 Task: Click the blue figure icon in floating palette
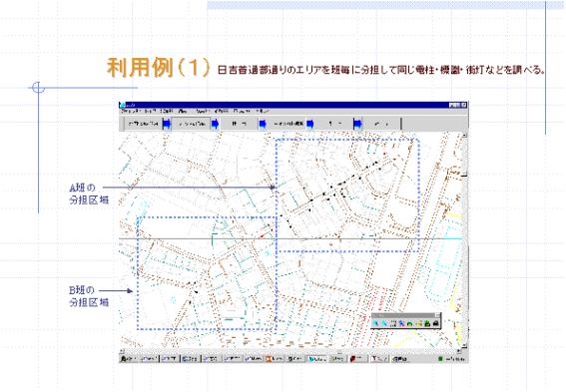(x=401, y=323)
